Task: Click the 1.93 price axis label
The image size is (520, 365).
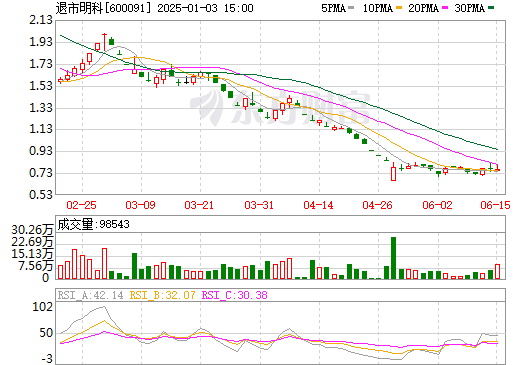Action: [x=41, y=42]
